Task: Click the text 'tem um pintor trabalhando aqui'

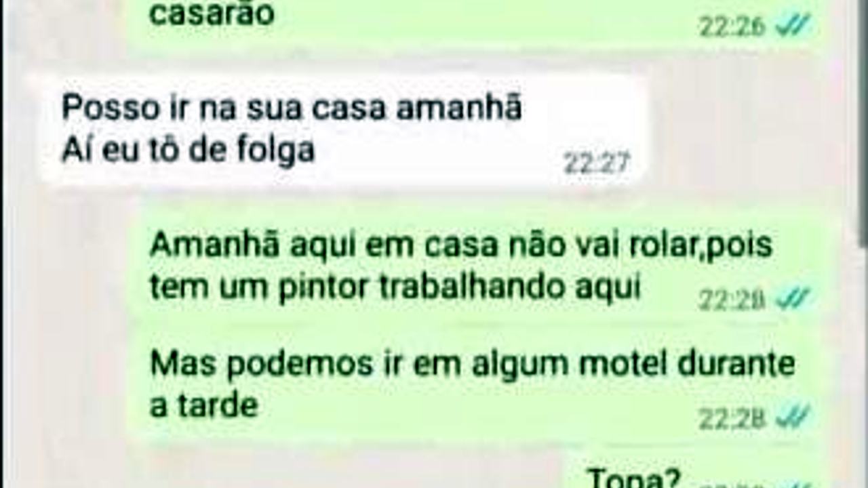Action: [395, 287]
